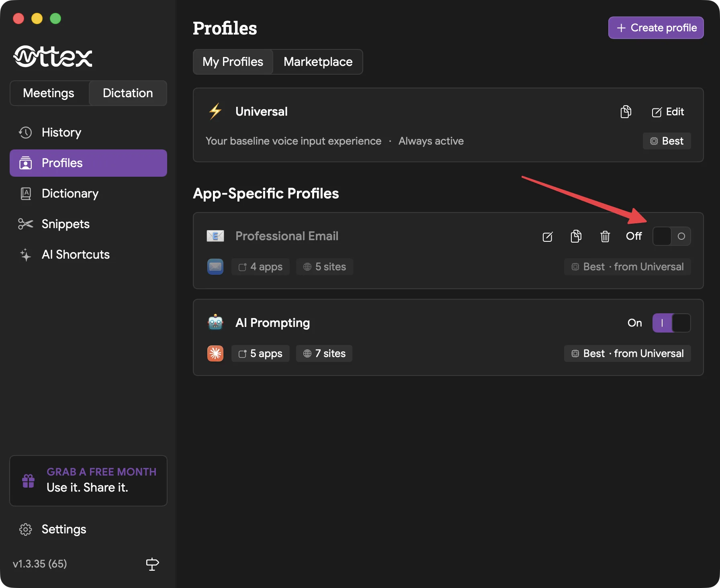Click the Ottex logo
Viewport: 720px width, 588px height.
[53, 57]
